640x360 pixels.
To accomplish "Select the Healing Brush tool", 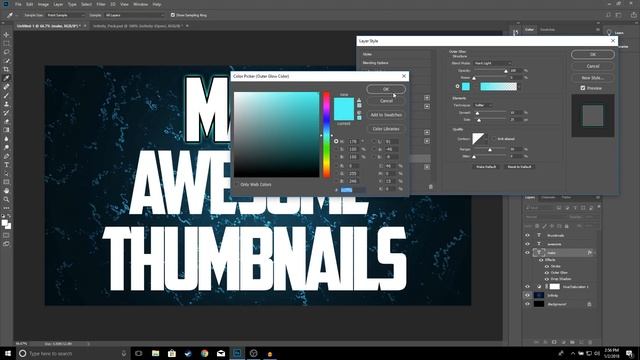I will [x=6, y=87].
